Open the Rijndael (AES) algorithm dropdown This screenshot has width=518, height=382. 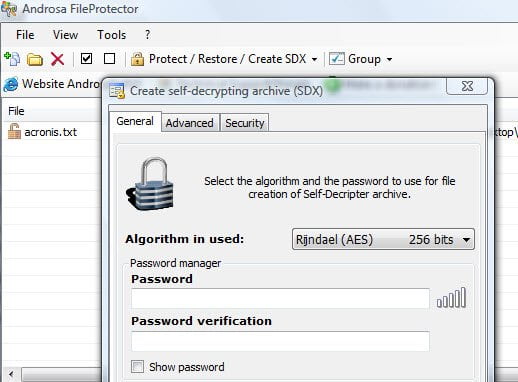coord(383,239)
